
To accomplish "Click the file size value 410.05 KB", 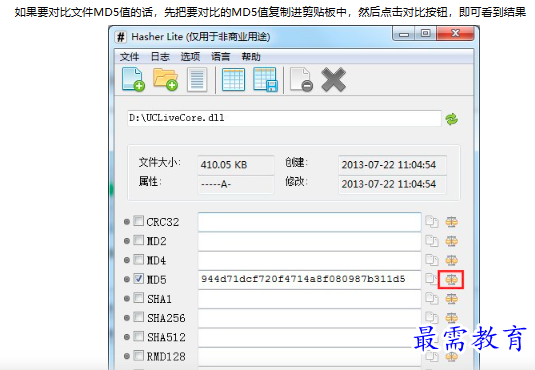I will (x=236, y=165).
